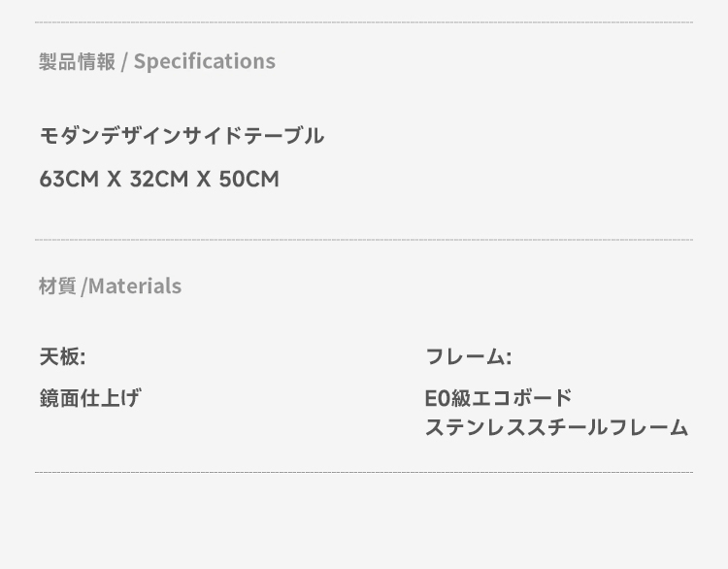Click the 天板: label
The width and height of the screenshot is (728, 569).
click(62, 357)
